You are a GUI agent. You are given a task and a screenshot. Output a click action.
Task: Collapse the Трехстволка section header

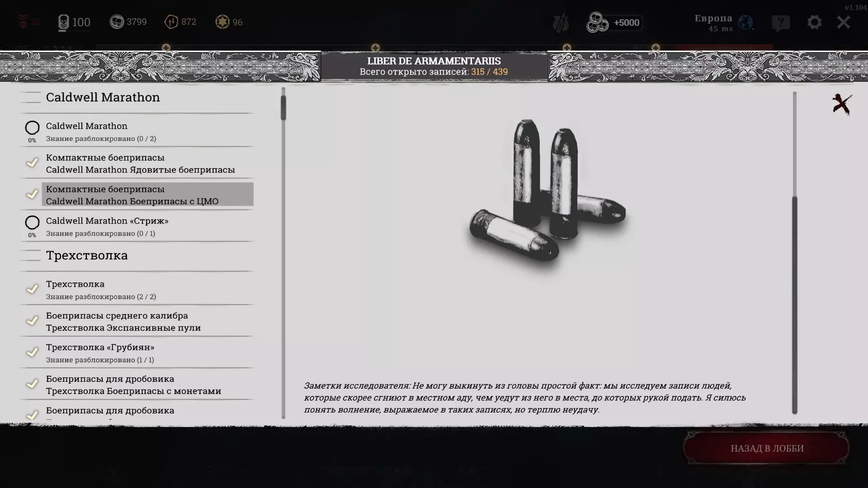click(x=87, y=255)
